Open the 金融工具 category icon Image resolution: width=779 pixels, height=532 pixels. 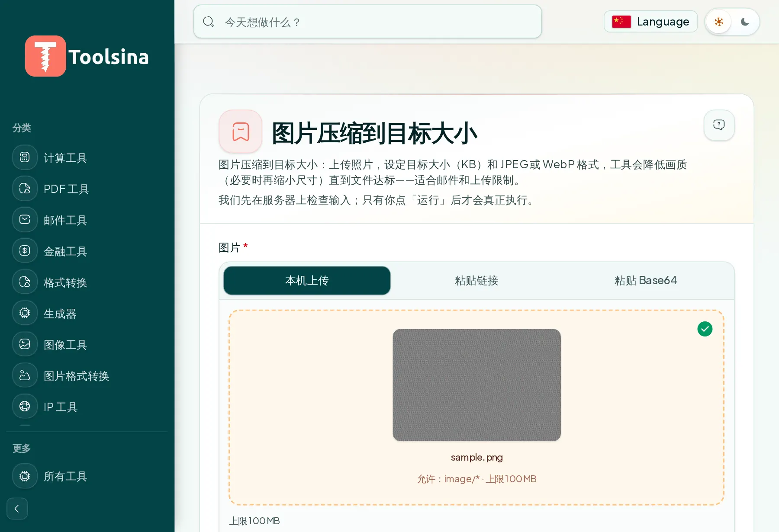pos(25,251)
